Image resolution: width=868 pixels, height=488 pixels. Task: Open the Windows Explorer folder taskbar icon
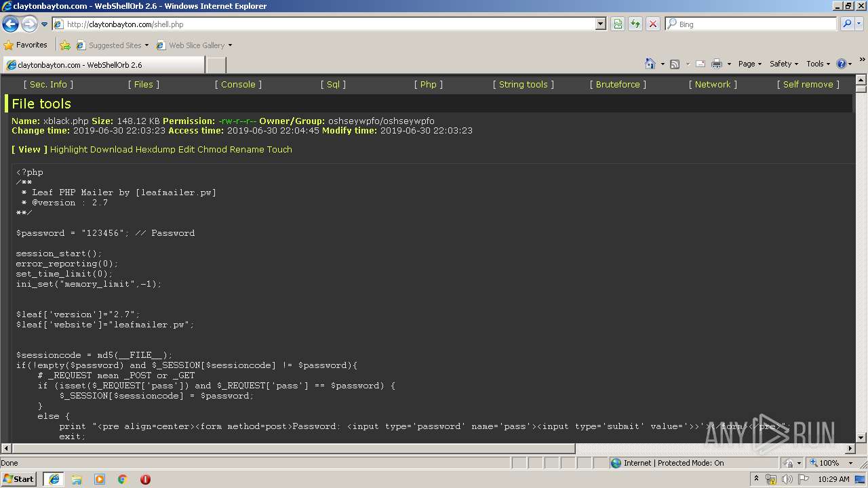click(x=77, y=479)
